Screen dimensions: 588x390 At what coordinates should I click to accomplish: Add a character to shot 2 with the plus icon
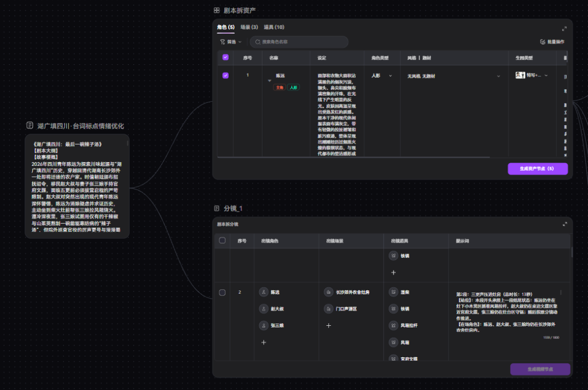point(264,343)
